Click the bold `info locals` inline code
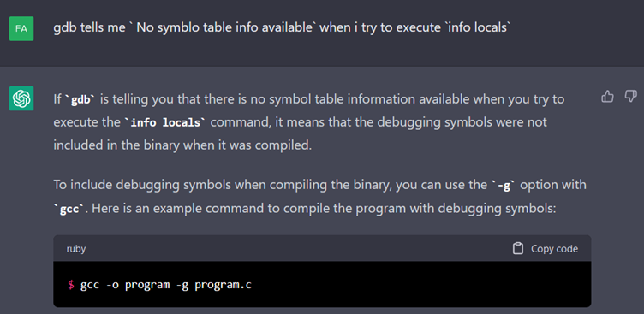 pyautogui.click(x=165, y=122)
